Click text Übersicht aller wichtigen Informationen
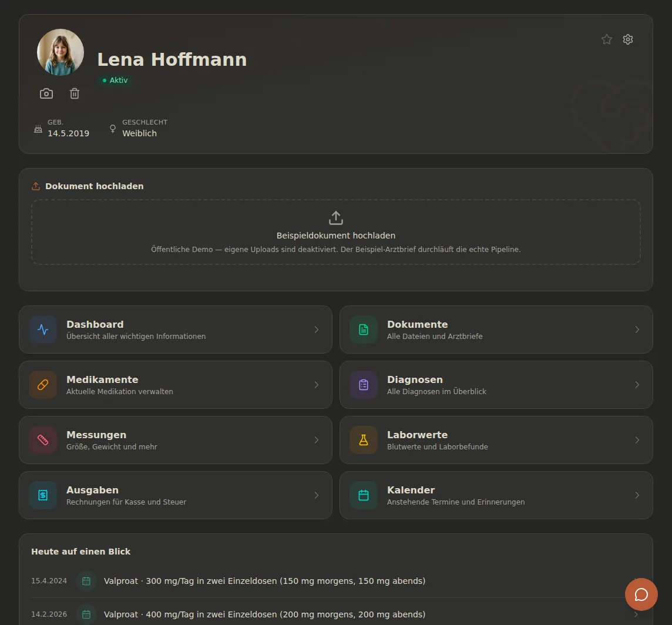672x625 pixels. click(x=136, y=337)
